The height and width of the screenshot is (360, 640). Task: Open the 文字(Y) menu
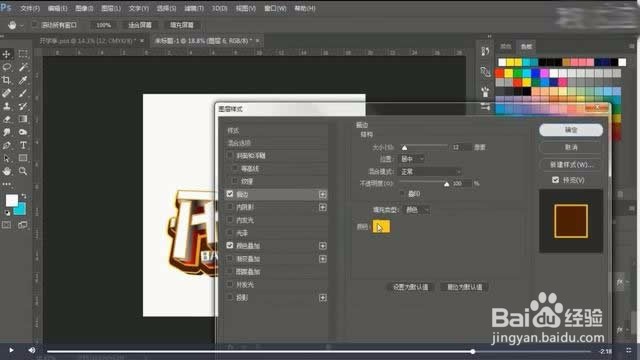click(x=138, y=8)
